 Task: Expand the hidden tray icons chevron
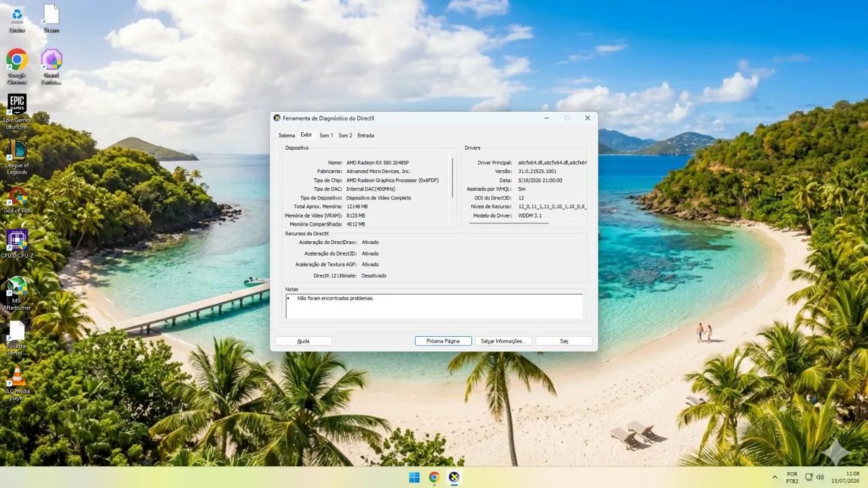[x=774, y=477]
